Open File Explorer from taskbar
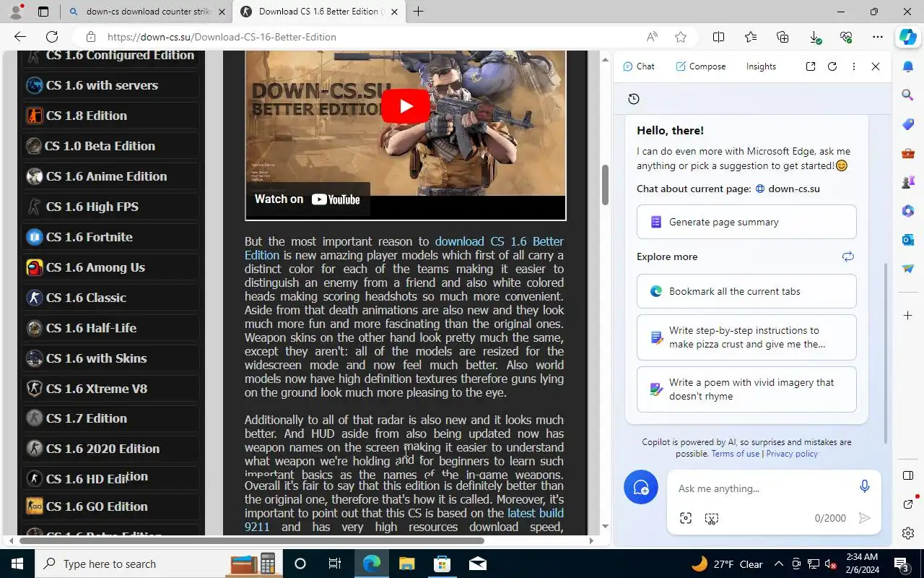Screen dimensions: 924x578 [x=406, y=564]
